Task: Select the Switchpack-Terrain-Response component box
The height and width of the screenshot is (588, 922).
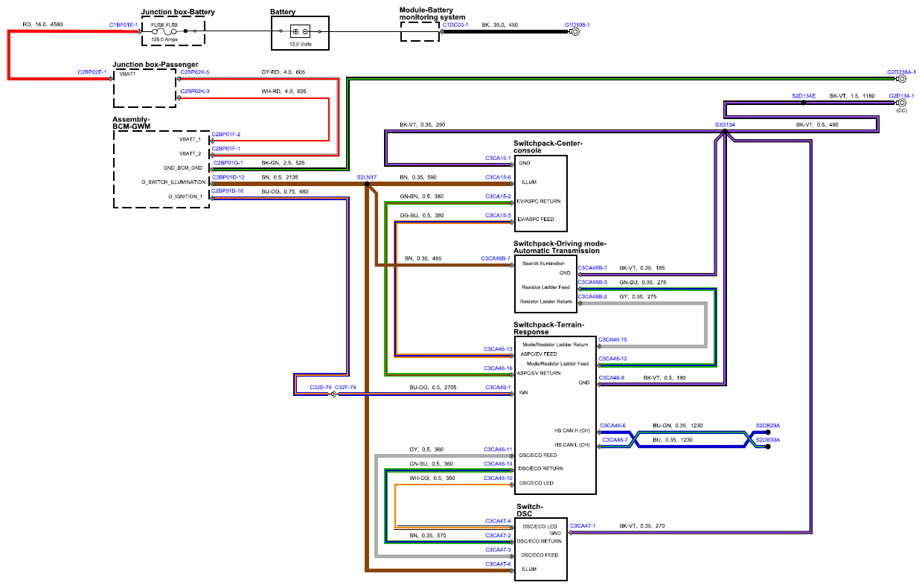Action: [555, 415]
